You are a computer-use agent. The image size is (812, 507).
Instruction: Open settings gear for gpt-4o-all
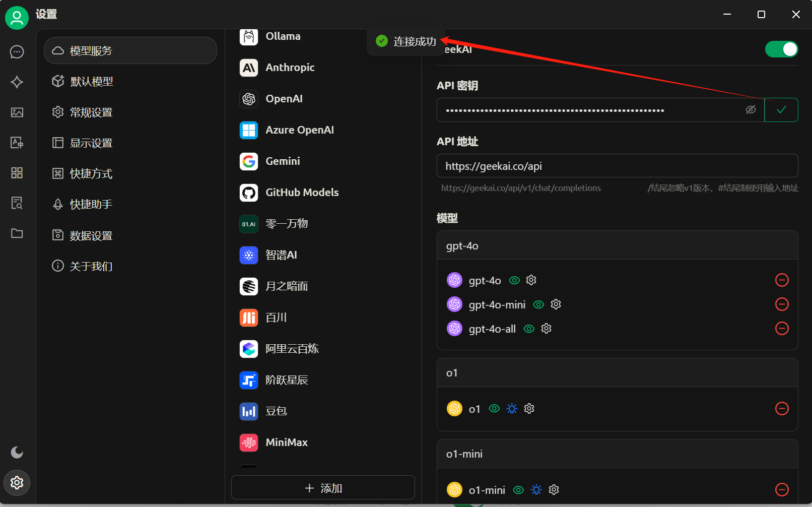546,329
